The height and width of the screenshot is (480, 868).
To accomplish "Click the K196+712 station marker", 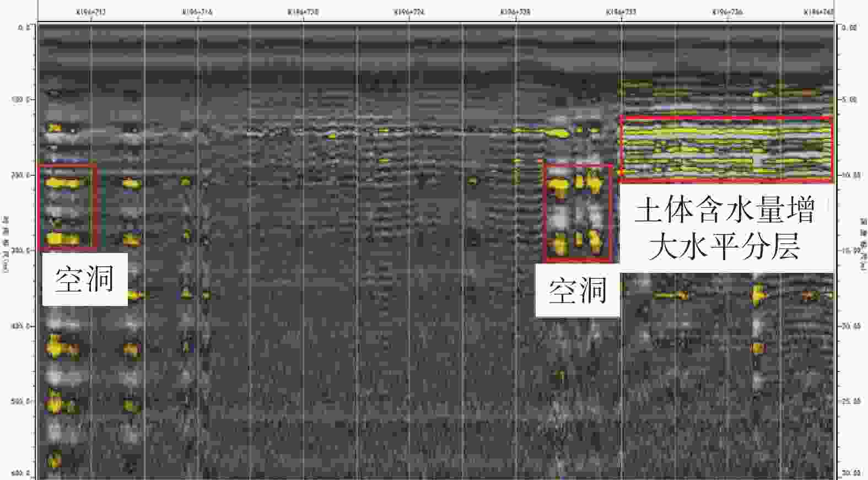I will pos(91,12).
